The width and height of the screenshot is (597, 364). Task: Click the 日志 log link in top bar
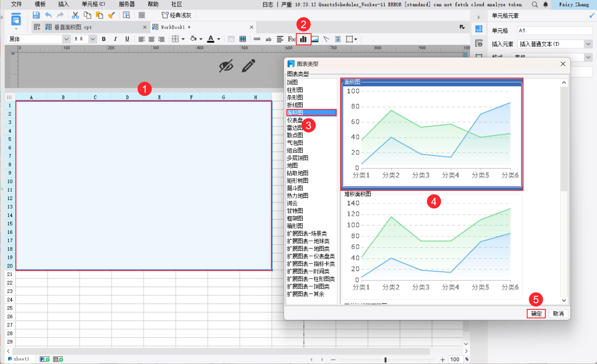[x=268, y=4]
